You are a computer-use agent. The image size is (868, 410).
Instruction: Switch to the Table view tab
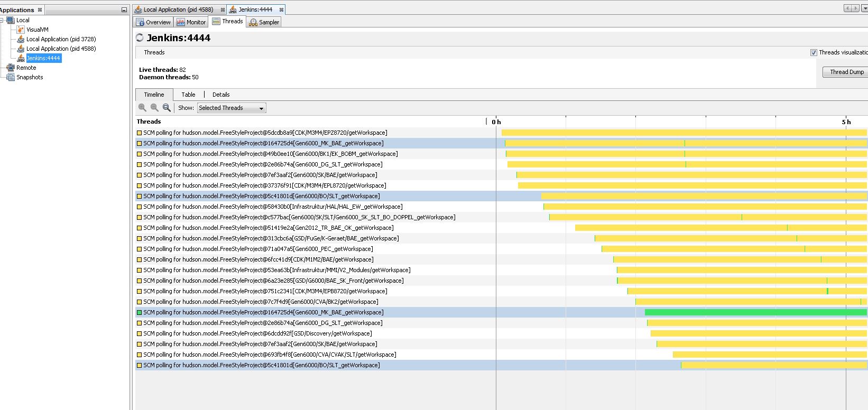188,95
